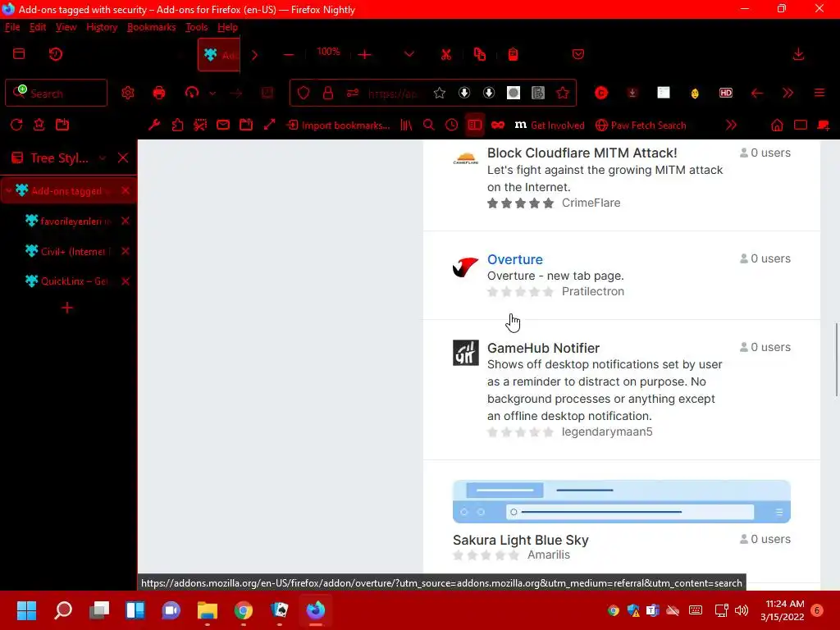Open the Tools menu

(x=197, y=27)
